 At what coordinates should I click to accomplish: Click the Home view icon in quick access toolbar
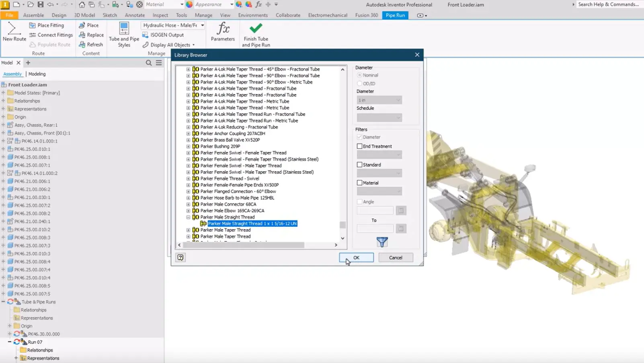pos(82,4)
